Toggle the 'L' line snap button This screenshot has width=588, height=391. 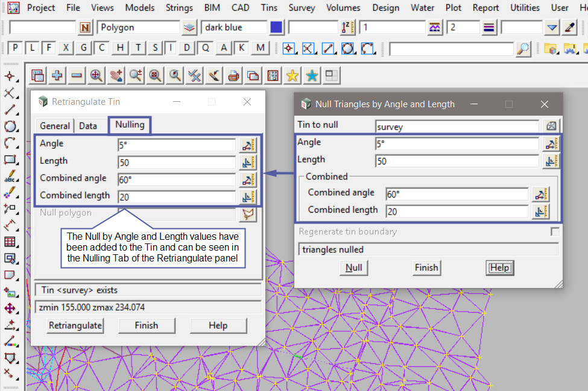pyautogui.click(x=32, y=48)
